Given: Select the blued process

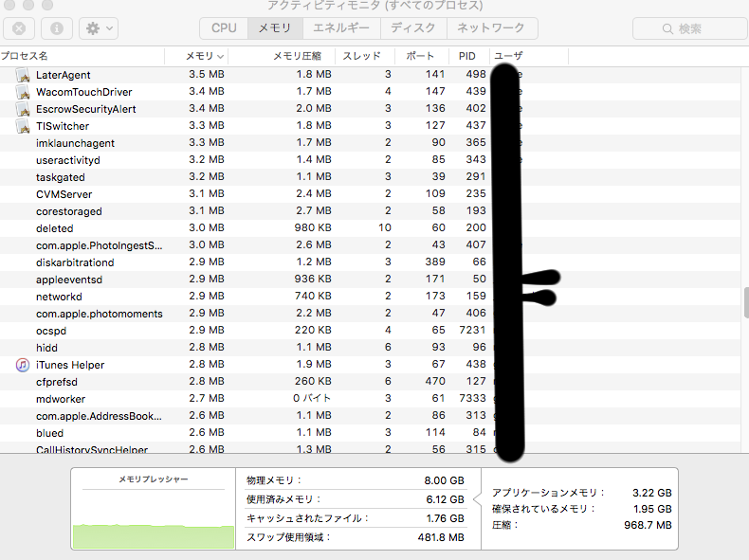Looking at the screenshot, I should pyautogui.click(x=49, y=433).
